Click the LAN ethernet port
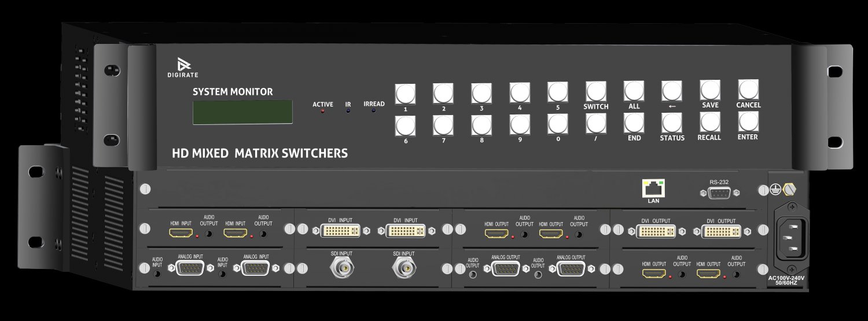The image size is (868, 321). point(653,188)
